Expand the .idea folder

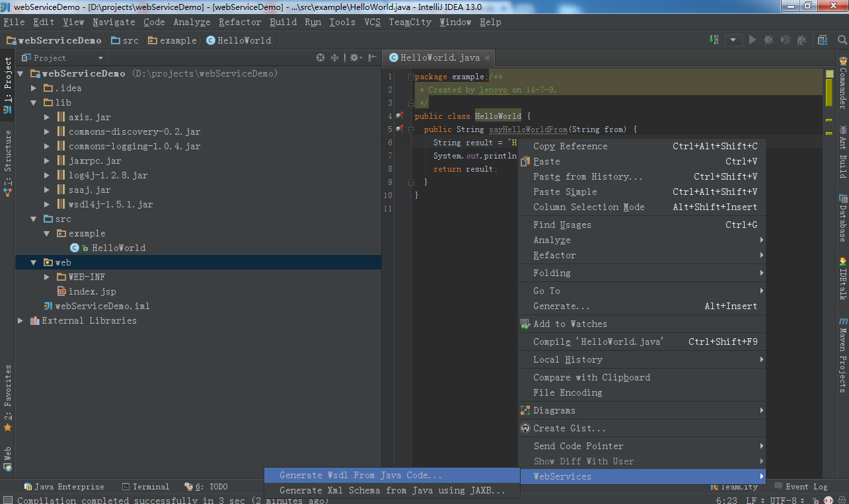(34, 89)
